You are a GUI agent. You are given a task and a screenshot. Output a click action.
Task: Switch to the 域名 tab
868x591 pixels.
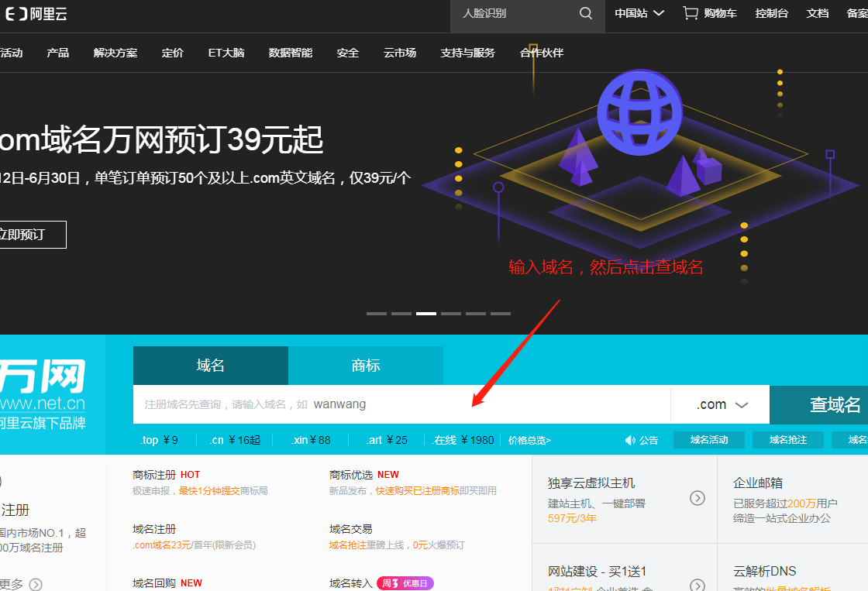pyautogui.click(x=211, y=366)
